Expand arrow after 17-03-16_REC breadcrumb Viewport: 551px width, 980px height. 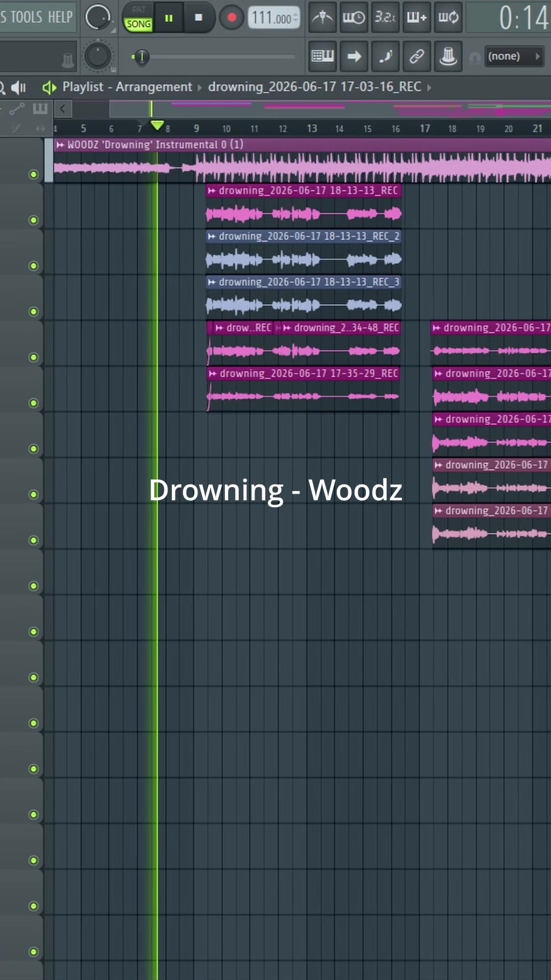pos(429,88)
